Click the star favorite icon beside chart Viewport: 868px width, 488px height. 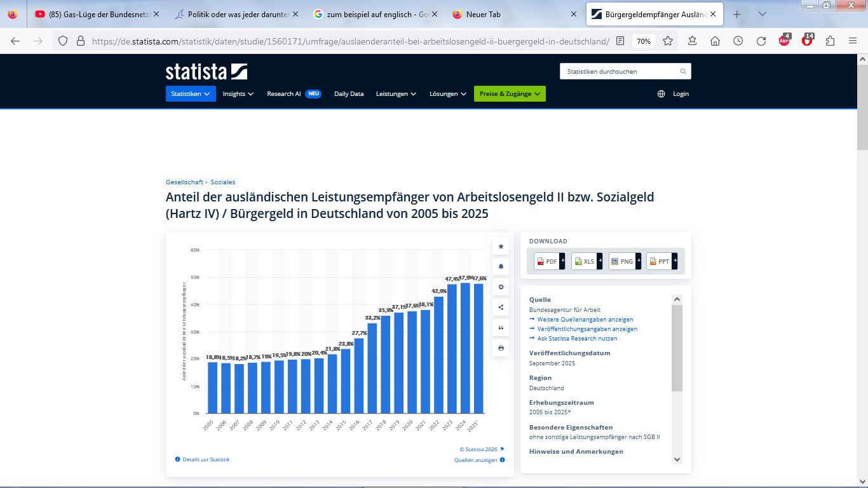point(501,246)
